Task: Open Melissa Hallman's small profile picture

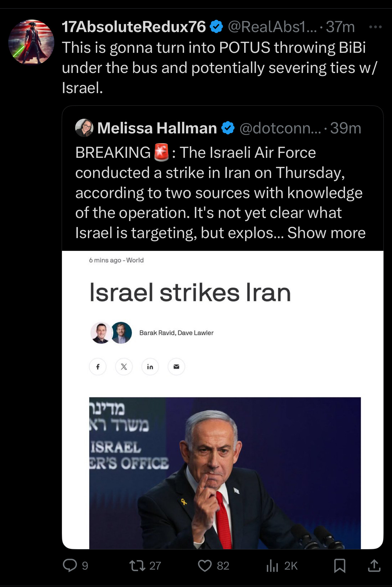Action: (x=84, y=128)
